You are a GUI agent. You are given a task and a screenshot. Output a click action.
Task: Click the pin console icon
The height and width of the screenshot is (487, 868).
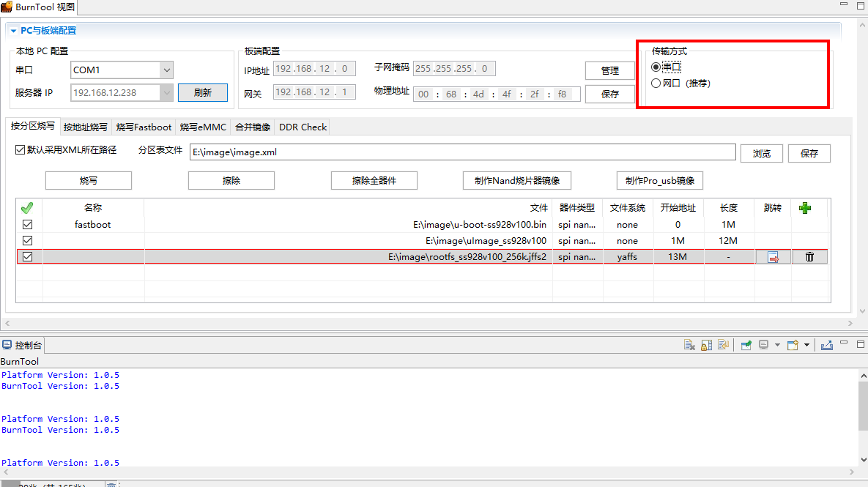click(746, 345)
